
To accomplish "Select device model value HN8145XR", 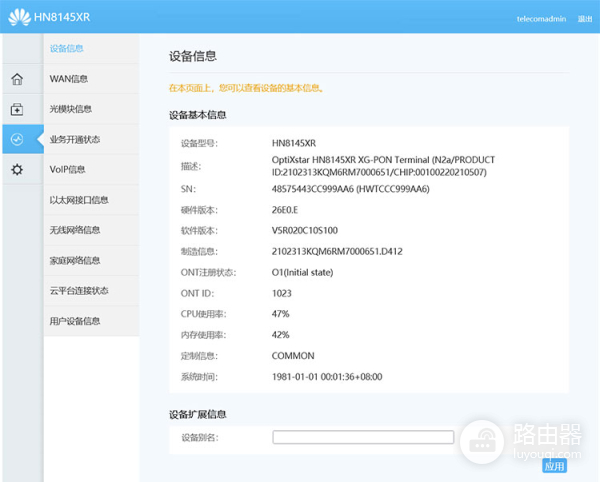I will point(294,143).
